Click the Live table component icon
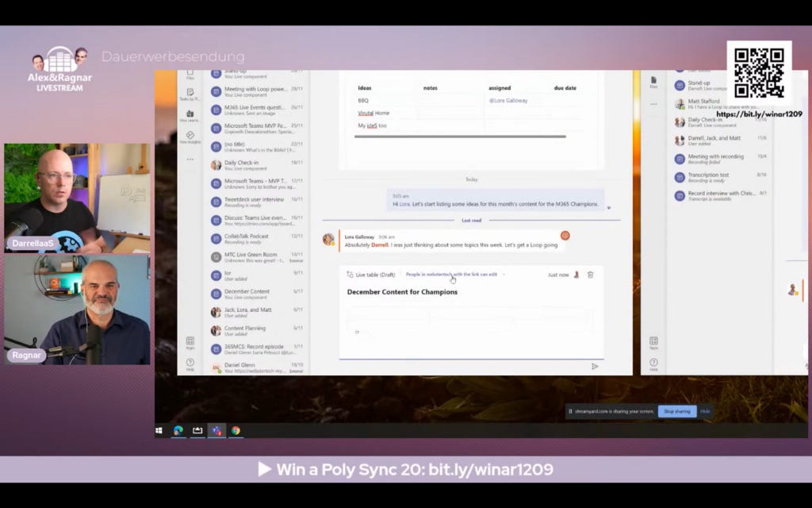 [350, 275]
